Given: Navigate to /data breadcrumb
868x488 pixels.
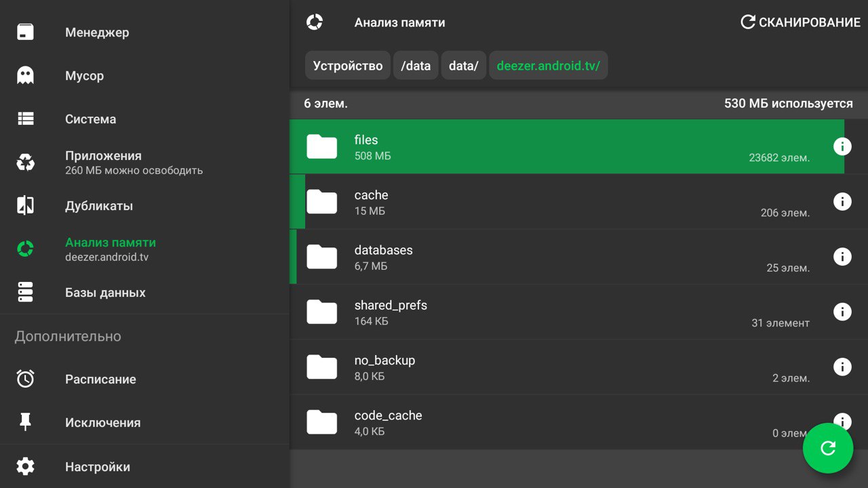Looking at the screenshot, I should point(416,66).
